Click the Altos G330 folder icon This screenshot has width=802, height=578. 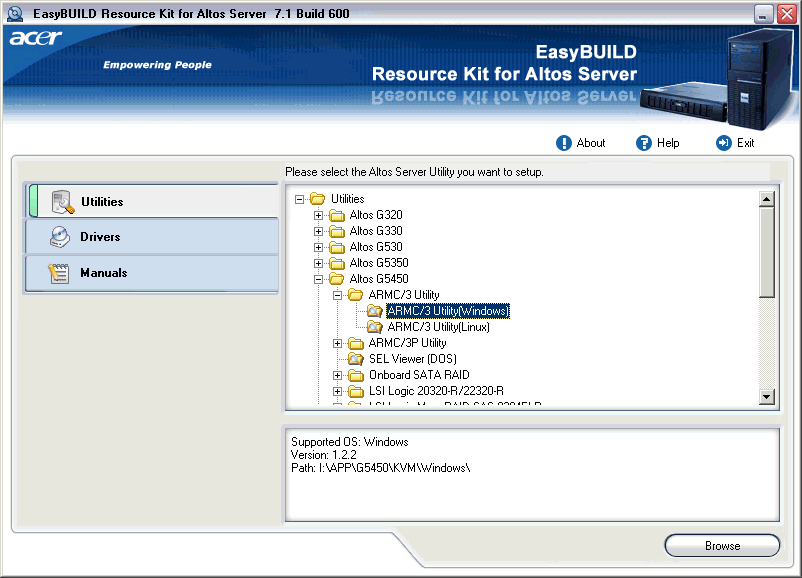337,231
